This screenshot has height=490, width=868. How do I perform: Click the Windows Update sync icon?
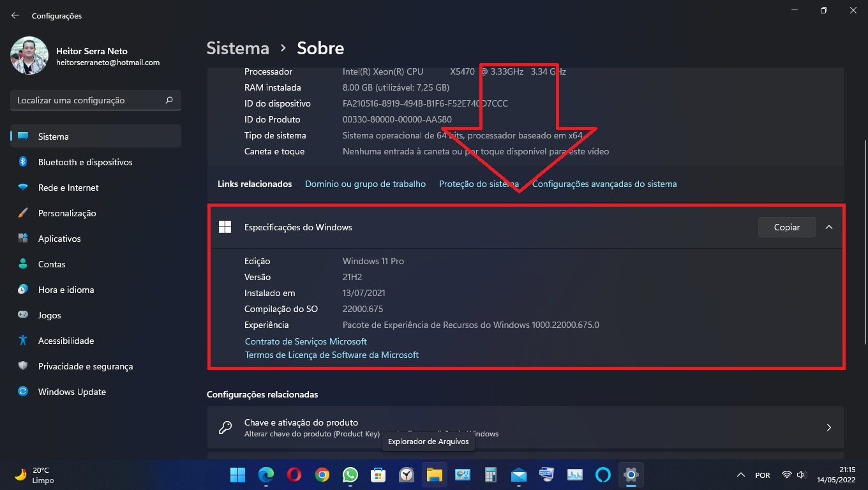(23, 392)
